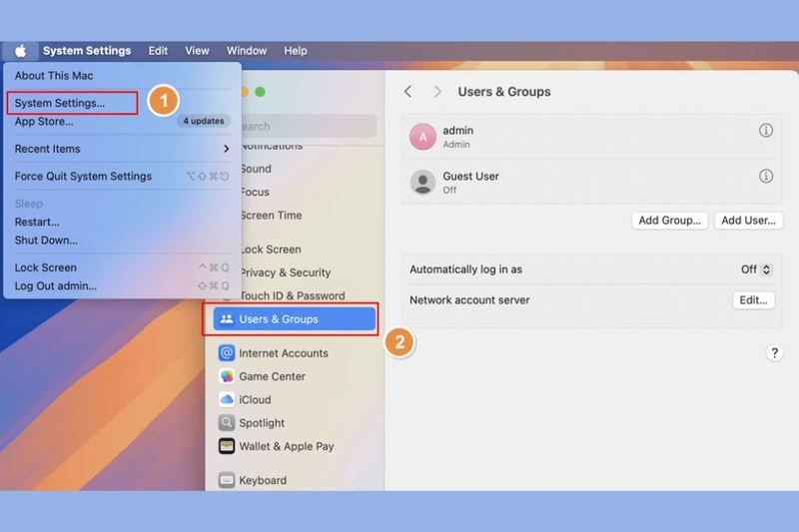This screenshot has width=799, height=532.
Task: Click the Guest User name
Action: [x=470, y=176]
